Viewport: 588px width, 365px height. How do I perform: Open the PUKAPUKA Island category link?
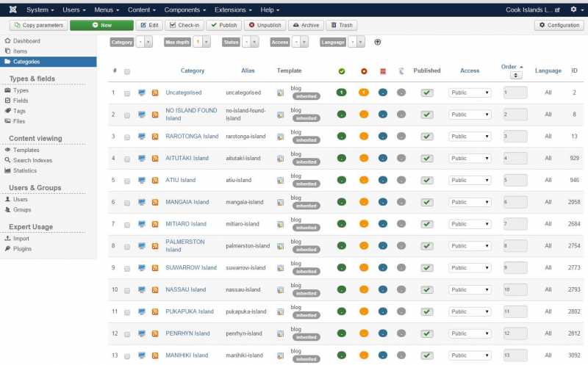click(x=190, y=311)
